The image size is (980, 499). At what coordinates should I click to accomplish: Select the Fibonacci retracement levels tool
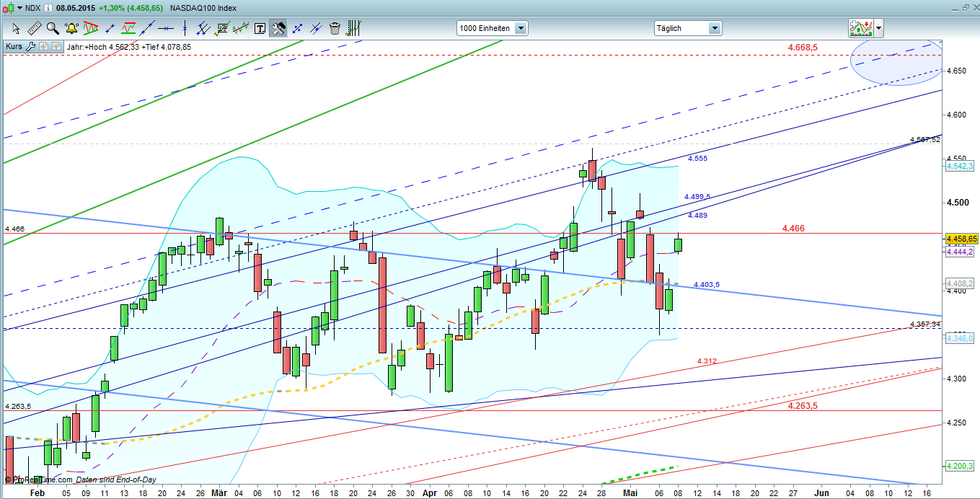tap(222, 28)
